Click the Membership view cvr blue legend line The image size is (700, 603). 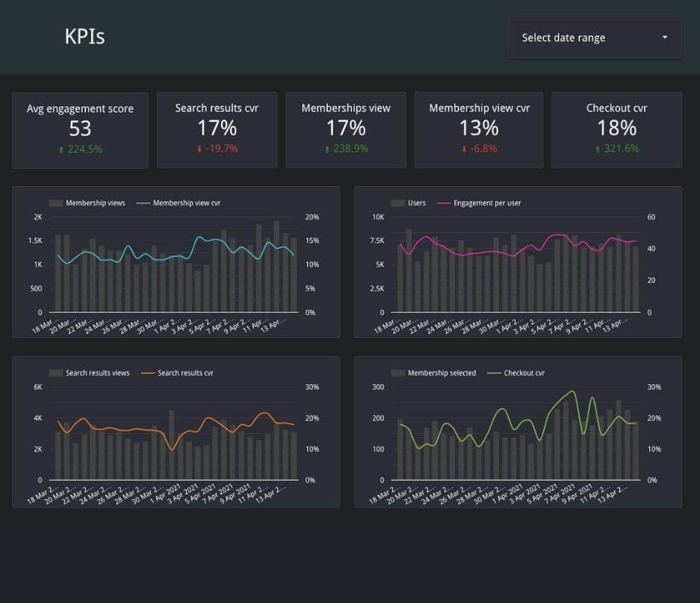143,203
